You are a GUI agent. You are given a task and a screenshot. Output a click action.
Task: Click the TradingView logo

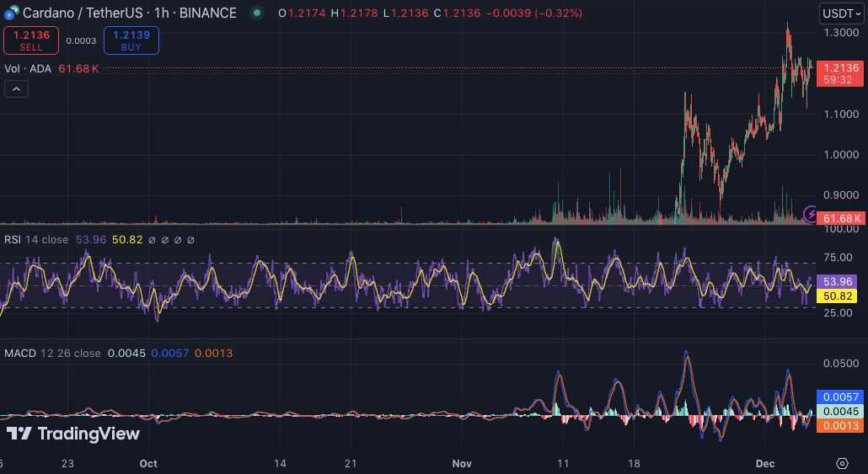(72, 434)
